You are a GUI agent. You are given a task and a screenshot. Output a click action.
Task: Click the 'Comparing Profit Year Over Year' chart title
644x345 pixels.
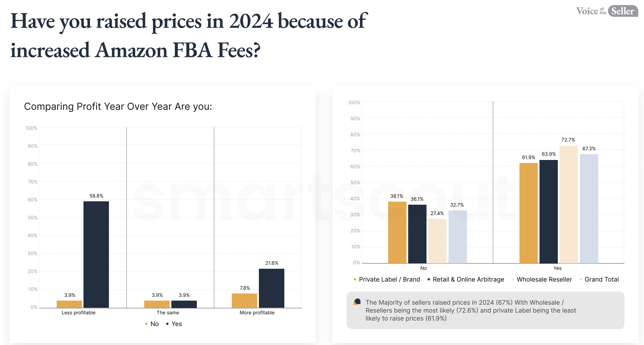(x=118, y=107)
